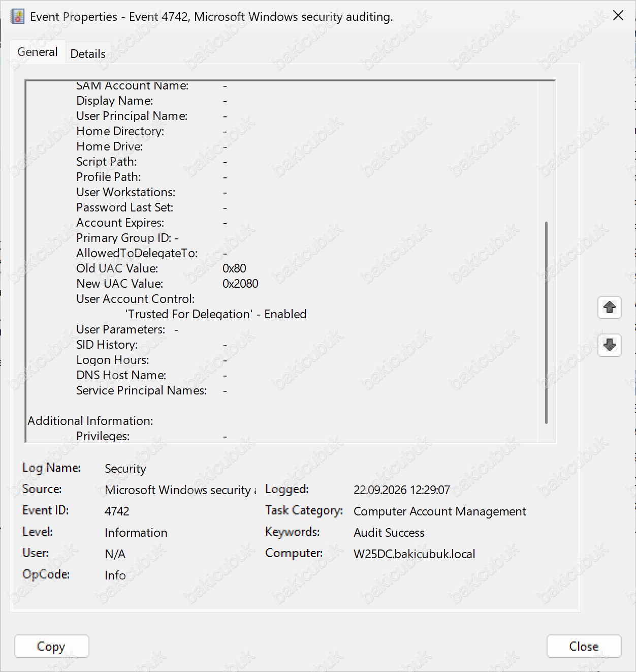636x672 pixels.
Task: Click the Computer value W25DC.bakicubuk.local
Action: click(415, 554)
